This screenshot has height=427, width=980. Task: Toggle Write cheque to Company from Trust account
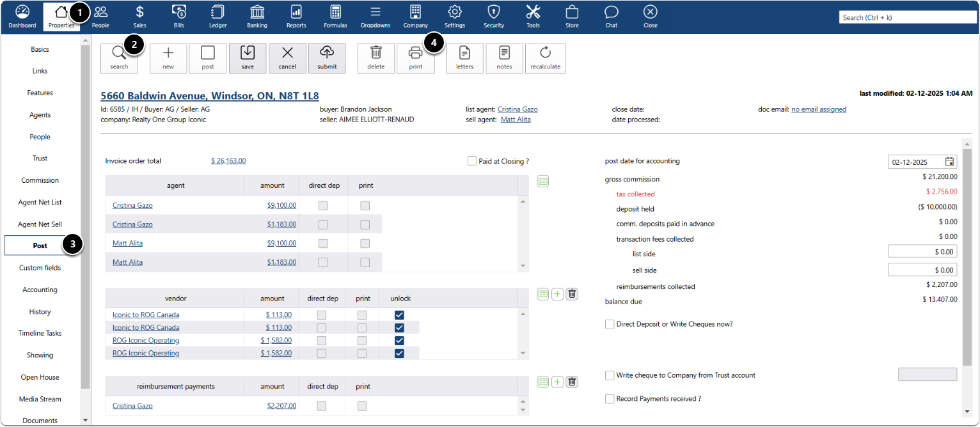point(610,375)
